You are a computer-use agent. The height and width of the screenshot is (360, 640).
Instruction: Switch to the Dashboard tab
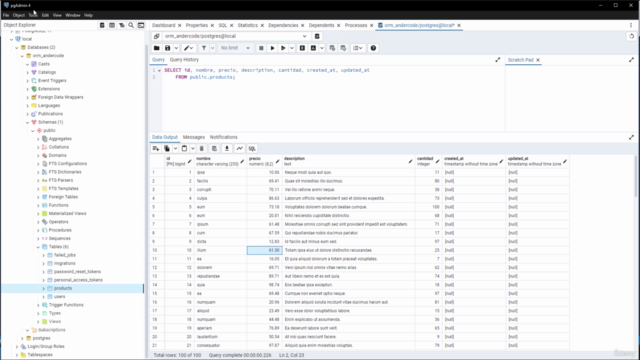(163, 25)
